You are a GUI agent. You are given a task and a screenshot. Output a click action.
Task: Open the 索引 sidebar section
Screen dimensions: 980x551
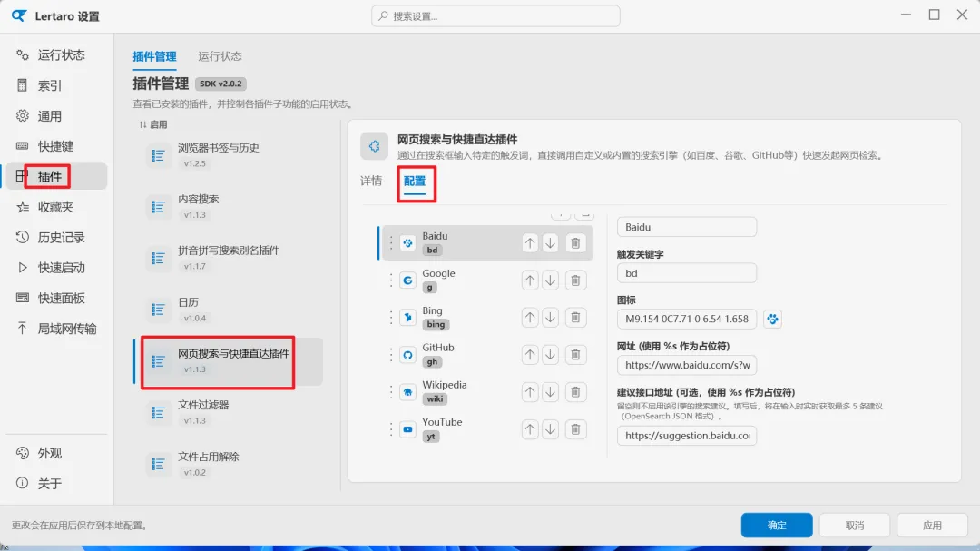pyautogui.click(x=56, y=85)
